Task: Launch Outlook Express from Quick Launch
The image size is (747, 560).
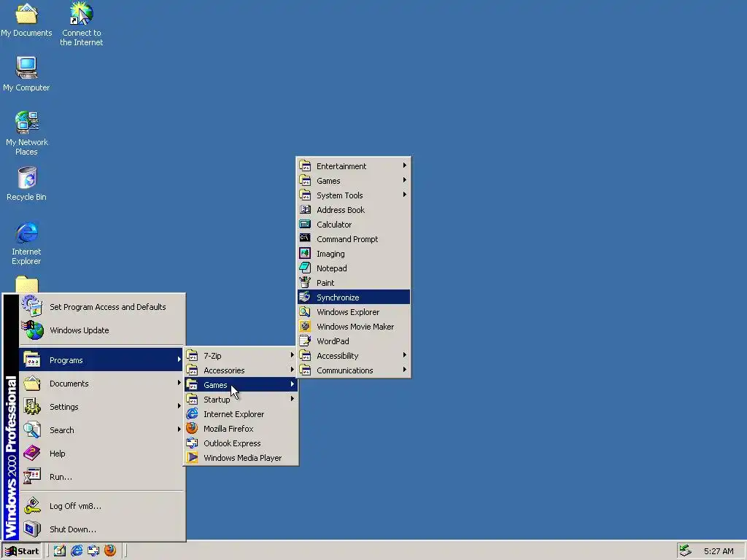Action: [x=93, y=551]
